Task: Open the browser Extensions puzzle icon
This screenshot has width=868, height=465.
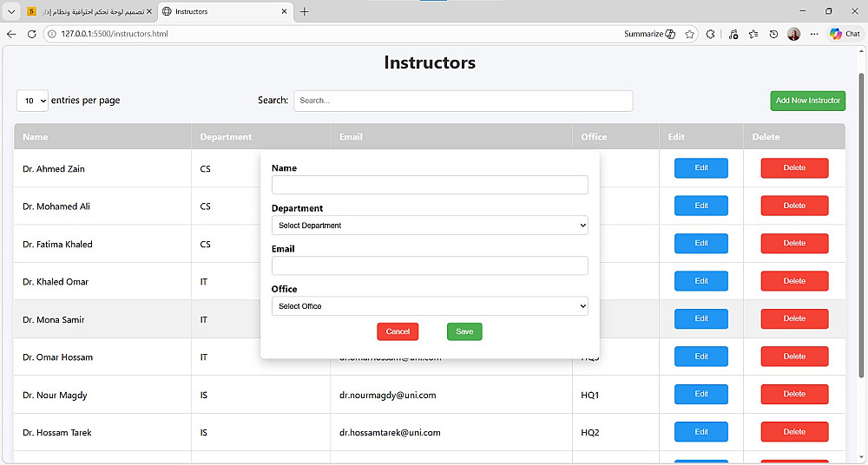Action: 710,34
